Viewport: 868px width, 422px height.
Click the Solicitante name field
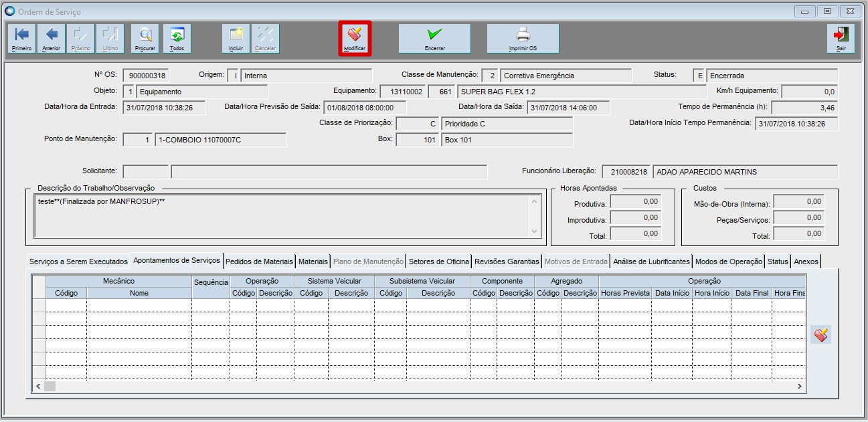(329, 172)
